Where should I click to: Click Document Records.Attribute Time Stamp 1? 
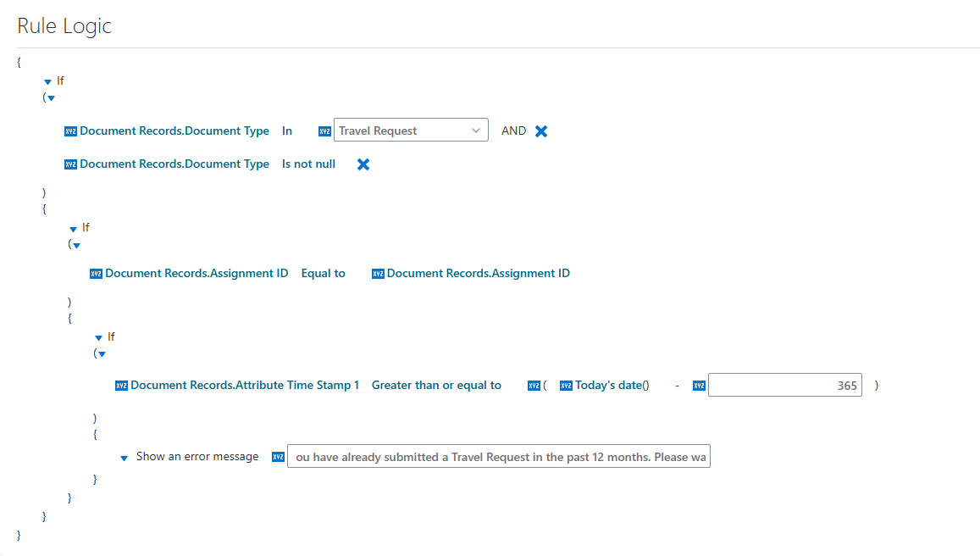coord(245,386)
